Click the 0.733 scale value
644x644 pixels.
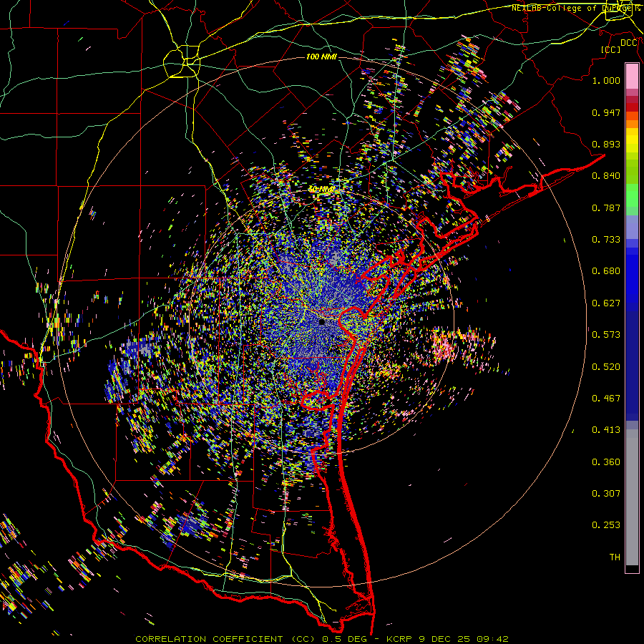tap(606, 240)
